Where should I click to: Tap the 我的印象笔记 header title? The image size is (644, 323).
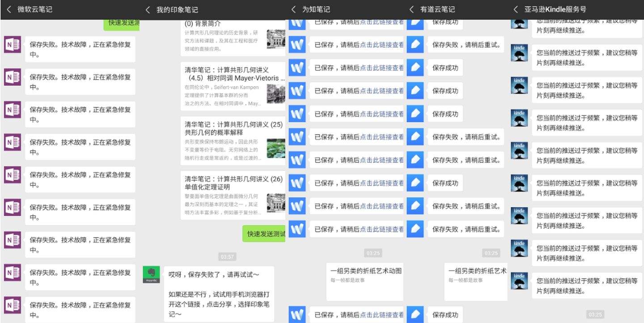click(177, 9)
